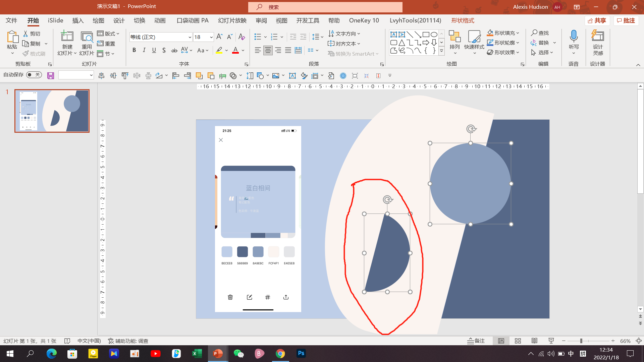Toggle bold formatting

[134, 50]
